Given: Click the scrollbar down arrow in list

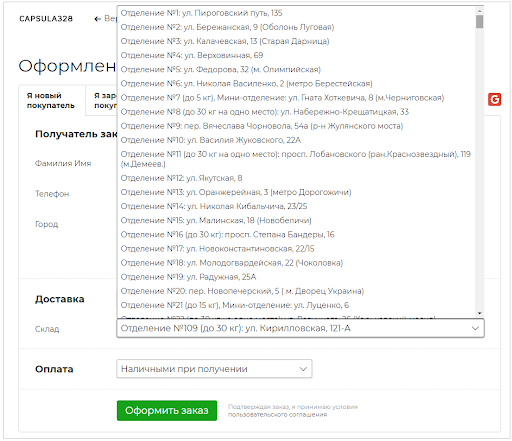Looking at the screenshot, I should 479,313.
